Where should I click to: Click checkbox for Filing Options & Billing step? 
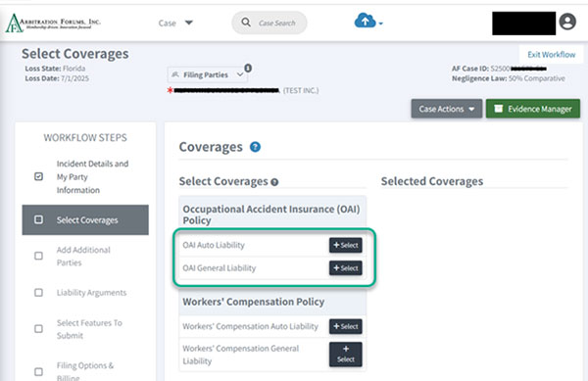38,371
